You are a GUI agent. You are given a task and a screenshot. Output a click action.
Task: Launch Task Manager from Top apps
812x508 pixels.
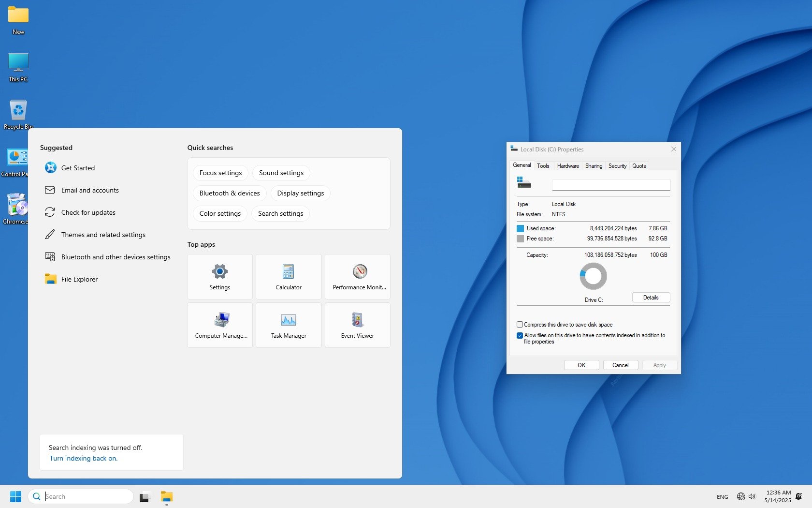pos(289,325)
